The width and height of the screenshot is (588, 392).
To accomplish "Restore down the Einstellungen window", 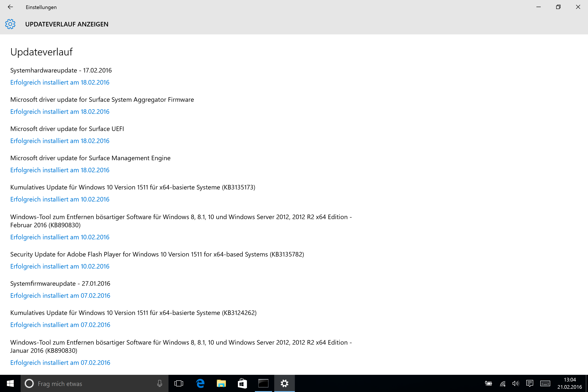I will (x=558, y=7).
